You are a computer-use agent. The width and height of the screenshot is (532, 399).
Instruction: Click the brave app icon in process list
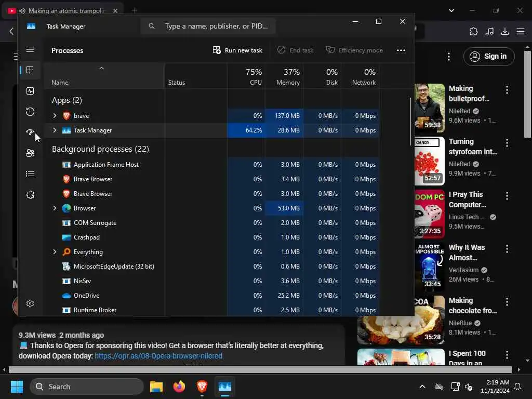[x=66, y=116]
